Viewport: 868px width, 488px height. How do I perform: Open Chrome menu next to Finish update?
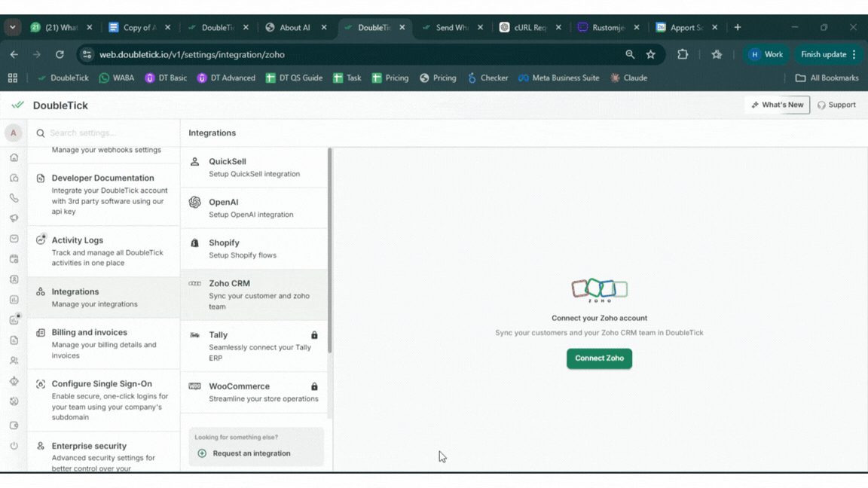tap(854, 54)
